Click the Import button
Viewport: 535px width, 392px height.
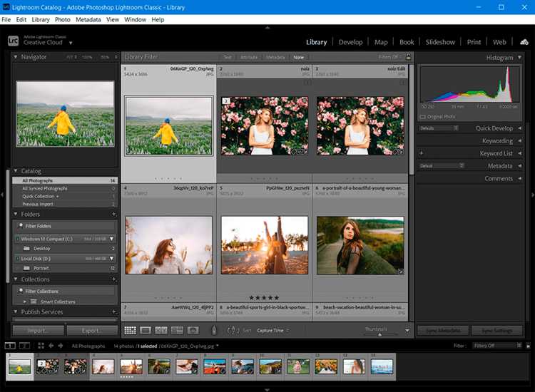tap(39, 331)
